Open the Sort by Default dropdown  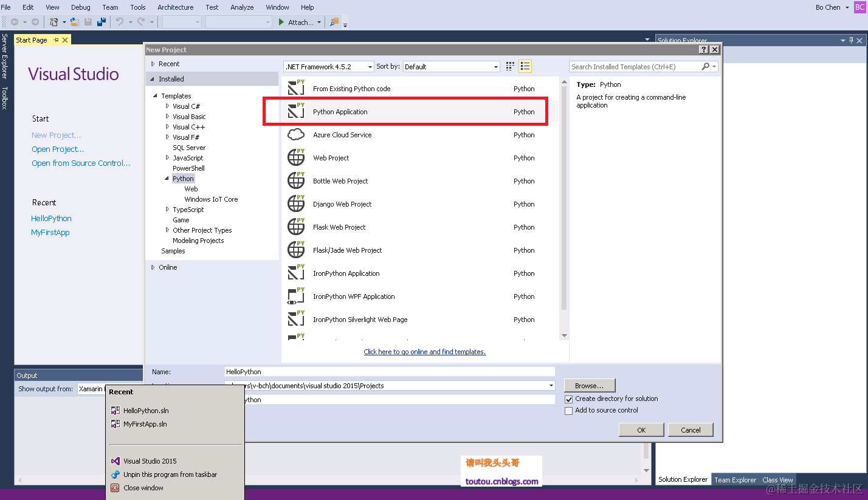pos(496,67)
